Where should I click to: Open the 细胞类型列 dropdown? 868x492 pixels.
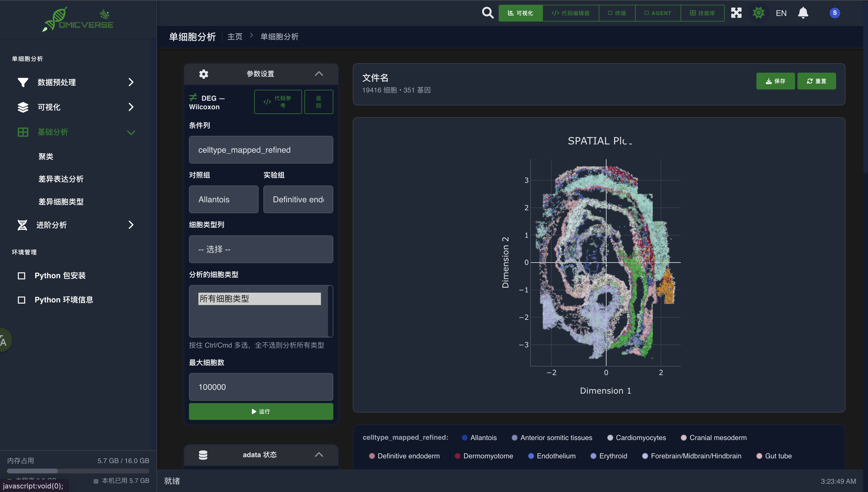pos(261,249)
